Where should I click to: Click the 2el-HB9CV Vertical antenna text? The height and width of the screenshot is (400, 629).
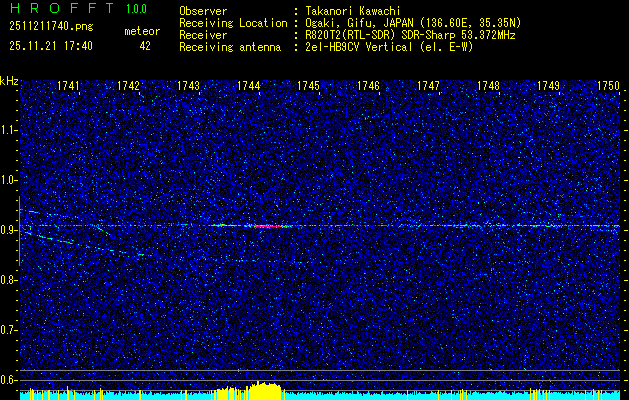point(389,47)
